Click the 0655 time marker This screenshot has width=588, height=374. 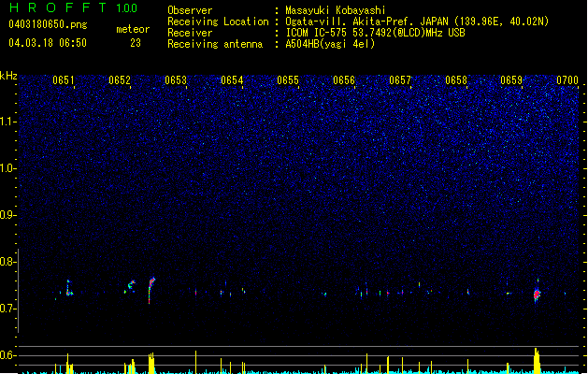coord(288,80)
